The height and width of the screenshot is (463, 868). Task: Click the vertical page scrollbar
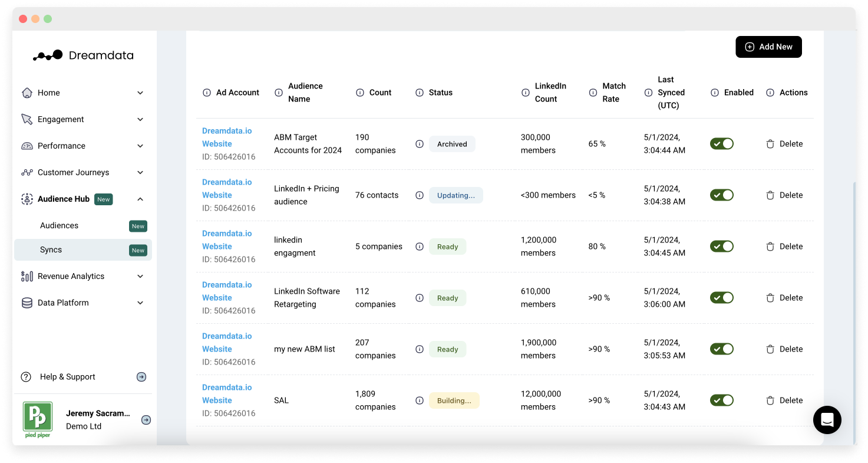[854, 313]
